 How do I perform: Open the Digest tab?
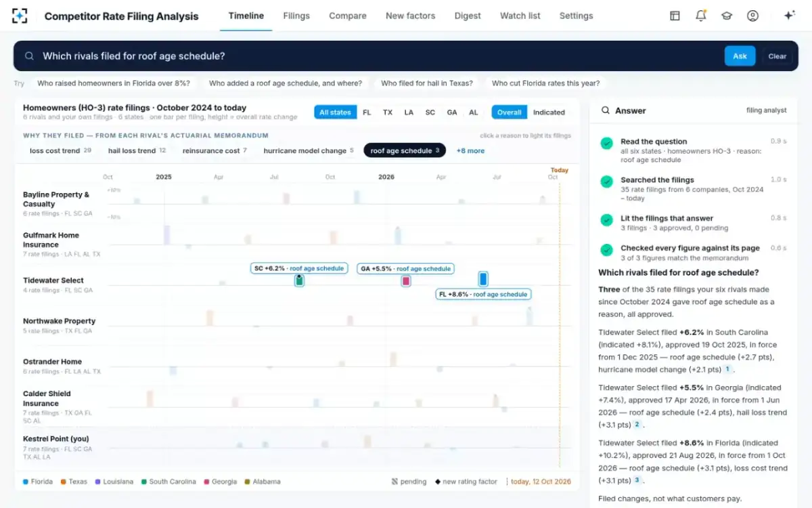(468, 16)
